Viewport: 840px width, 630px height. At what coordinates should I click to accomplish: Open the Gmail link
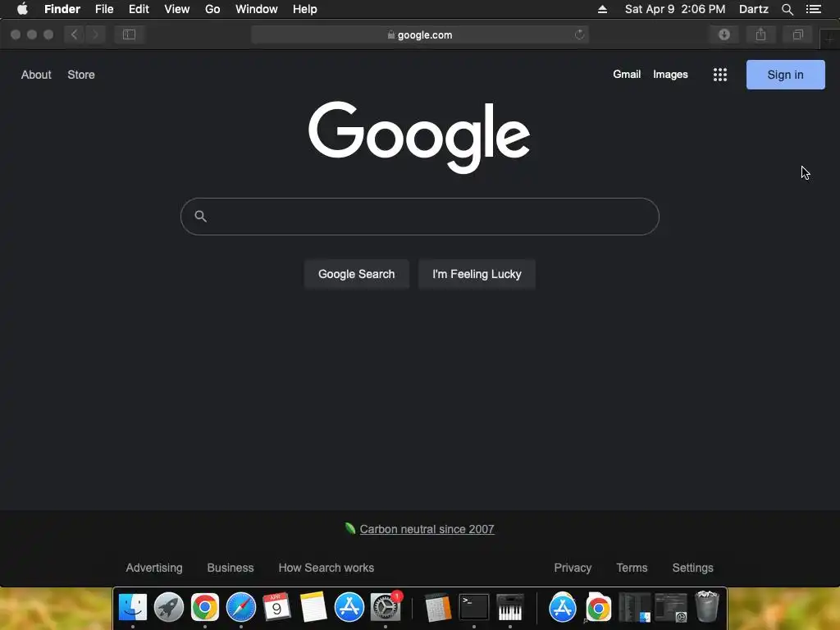(627, 75)
